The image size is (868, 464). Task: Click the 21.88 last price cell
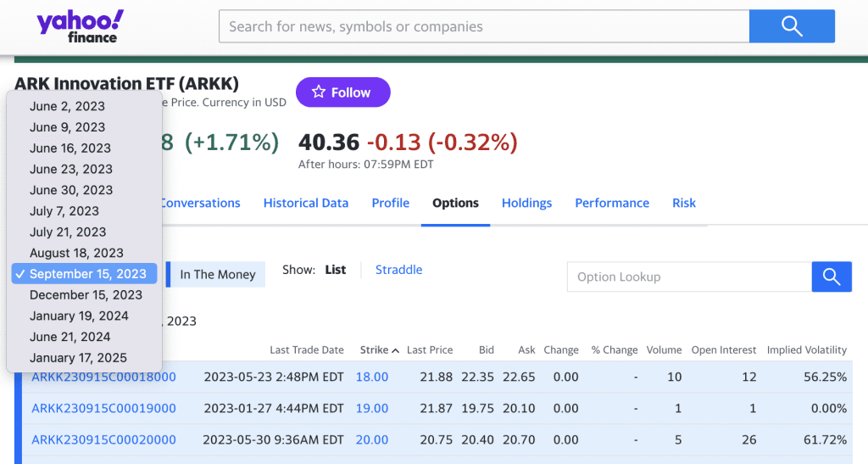[437, 377]
